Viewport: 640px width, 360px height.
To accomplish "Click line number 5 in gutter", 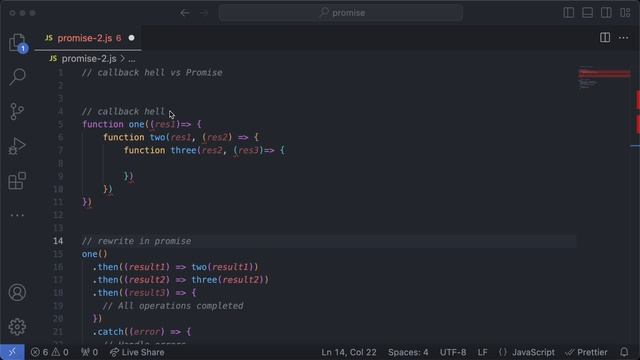I will click(x=60, y=124).
